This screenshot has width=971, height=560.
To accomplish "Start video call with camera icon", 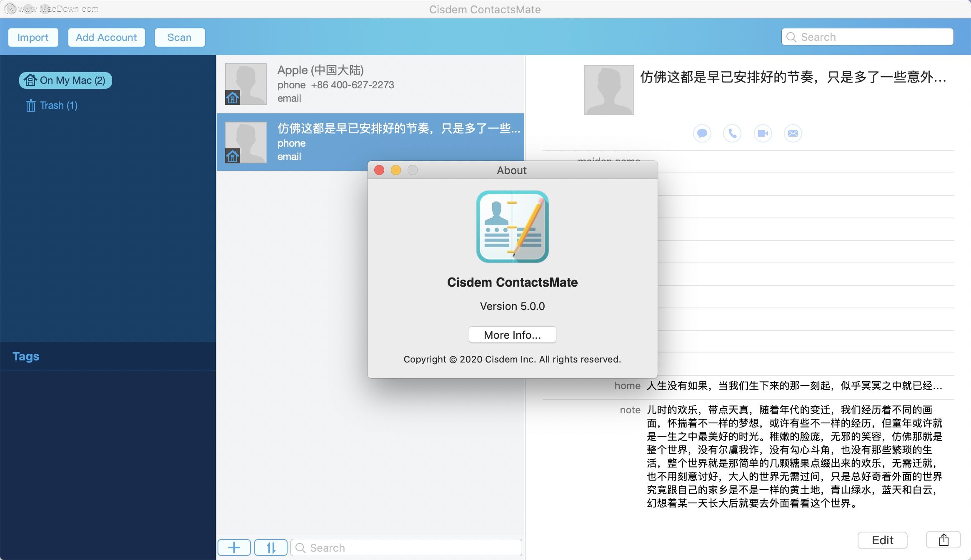I will pyautogui.click(x=763, y=133).
